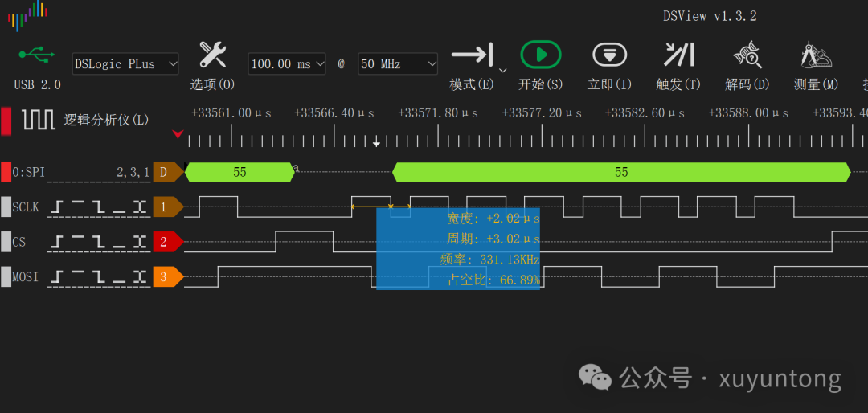This screenshot has width=868, height=413.
Task: Click the 逻辑分析仪(L) label
Action: click(x=106, y=120)
